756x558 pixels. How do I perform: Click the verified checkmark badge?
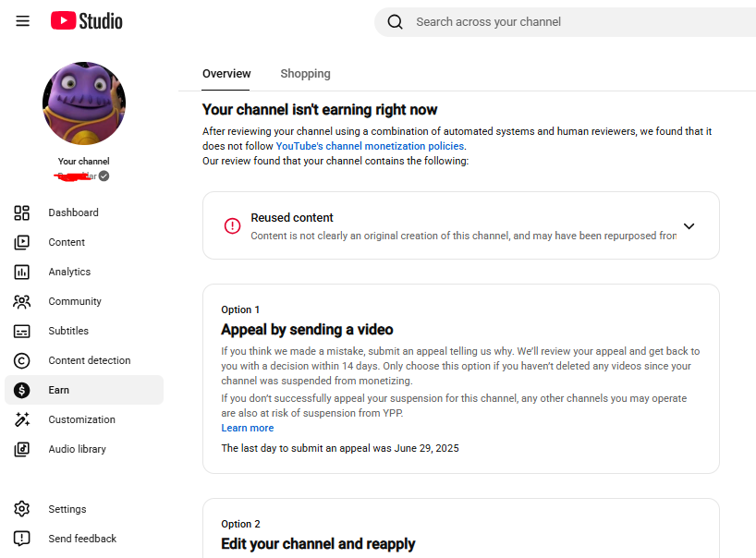104,176
